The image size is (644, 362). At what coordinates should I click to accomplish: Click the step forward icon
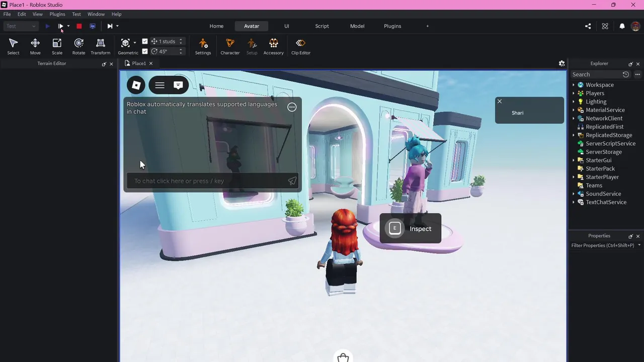pos(110,26)
